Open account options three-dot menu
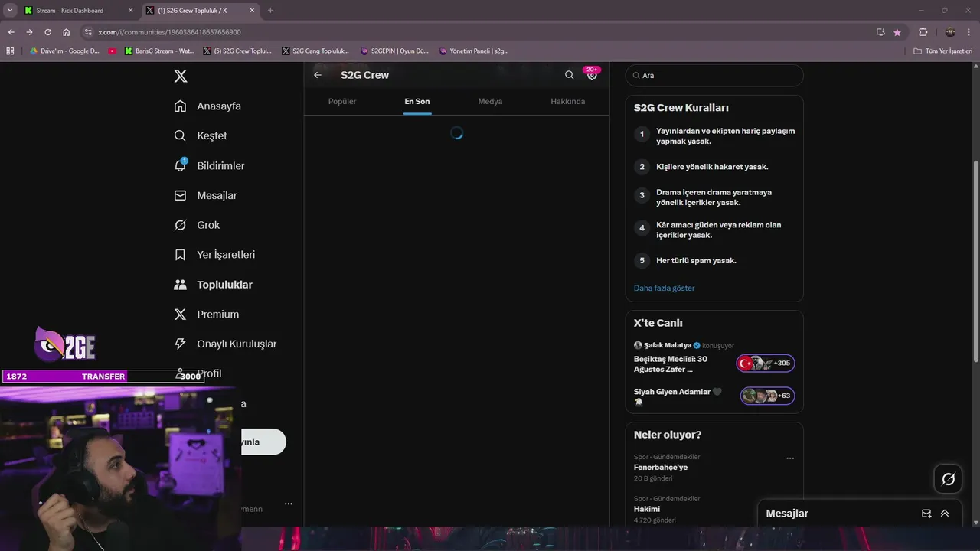980x551 pixels. 288,504
